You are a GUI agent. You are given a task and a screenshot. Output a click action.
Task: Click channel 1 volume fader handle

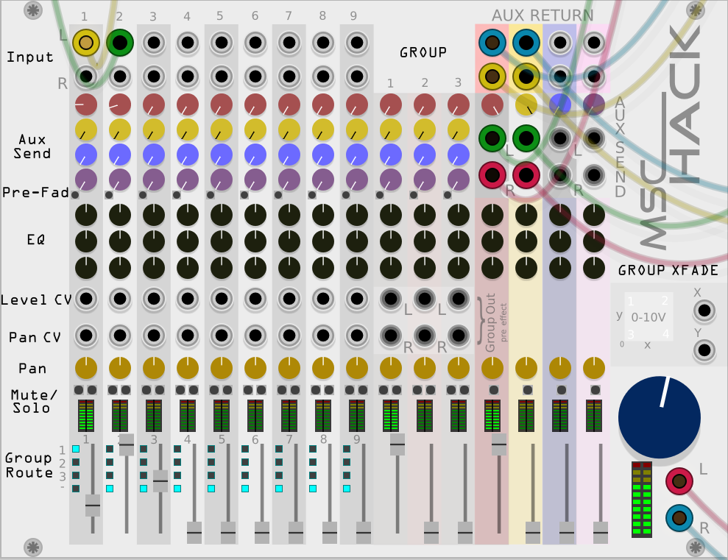pyautogui.click(x=93, y=506)
